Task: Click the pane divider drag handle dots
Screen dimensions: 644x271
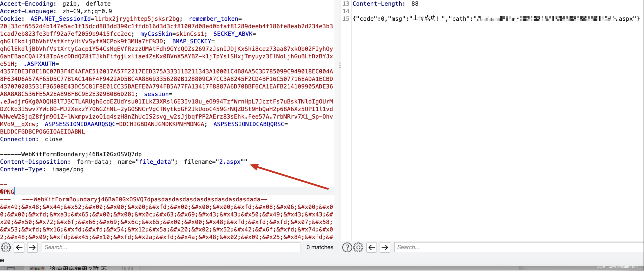Action: coord(340,65)
